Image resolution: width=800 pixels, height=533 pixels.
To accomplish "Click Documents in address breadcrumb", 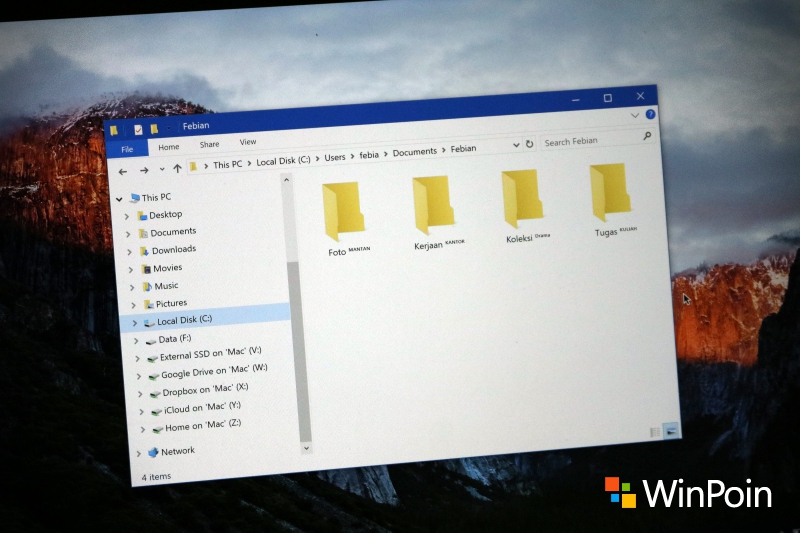I will point(414,152).
